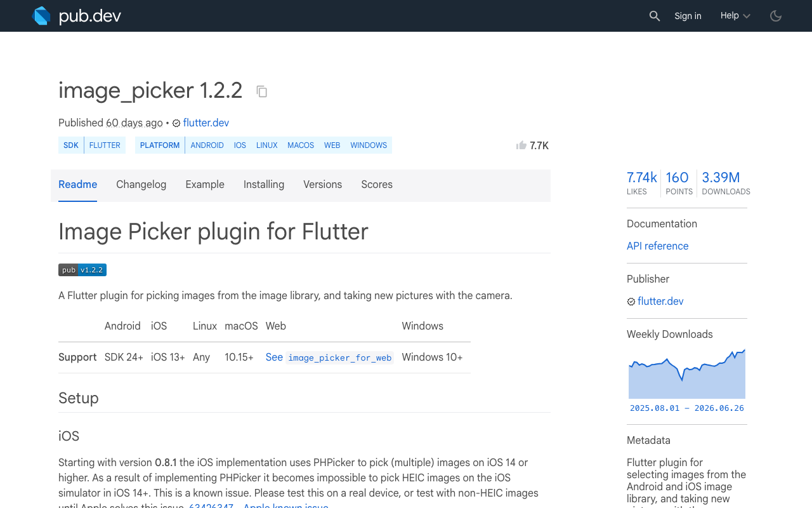Switch to the Changelog tab

tap(141, 185)
